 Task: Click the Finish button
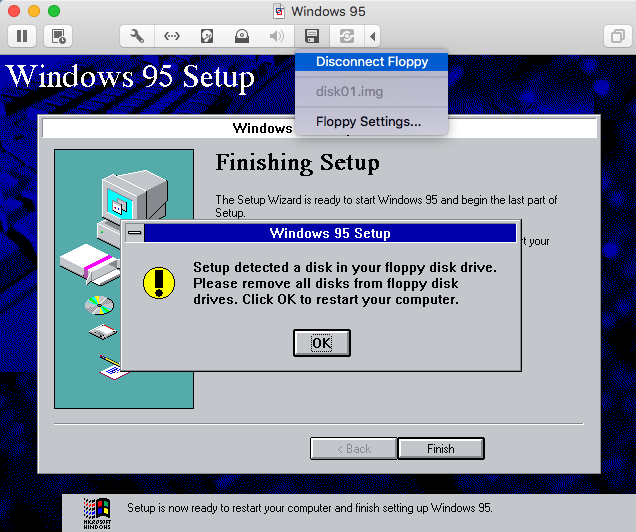point(440,449)
